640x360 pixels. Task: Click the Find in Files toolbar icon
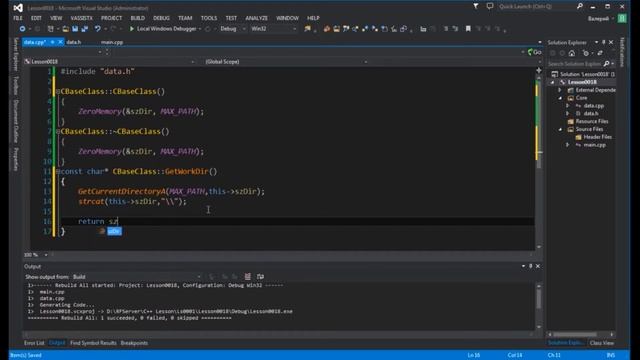pyautogui.click(x=307, y=29)
